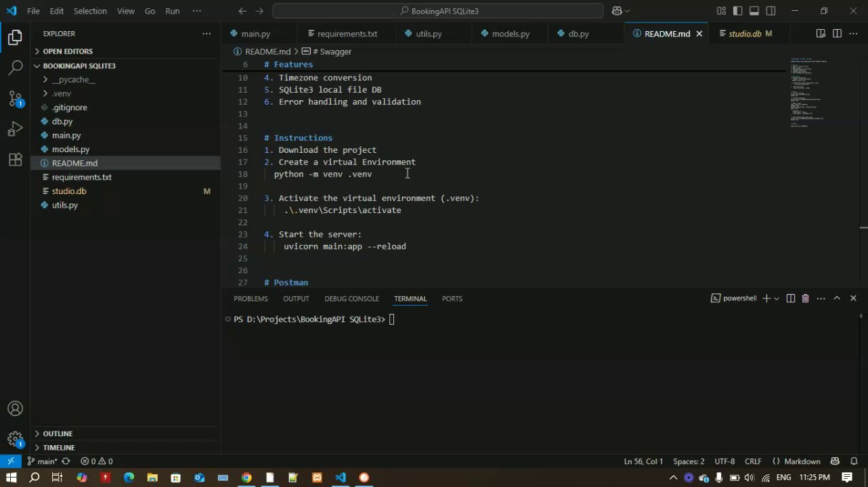Open the Run menu
Screen dimensions: 868x487
click(x=173, y=11)
